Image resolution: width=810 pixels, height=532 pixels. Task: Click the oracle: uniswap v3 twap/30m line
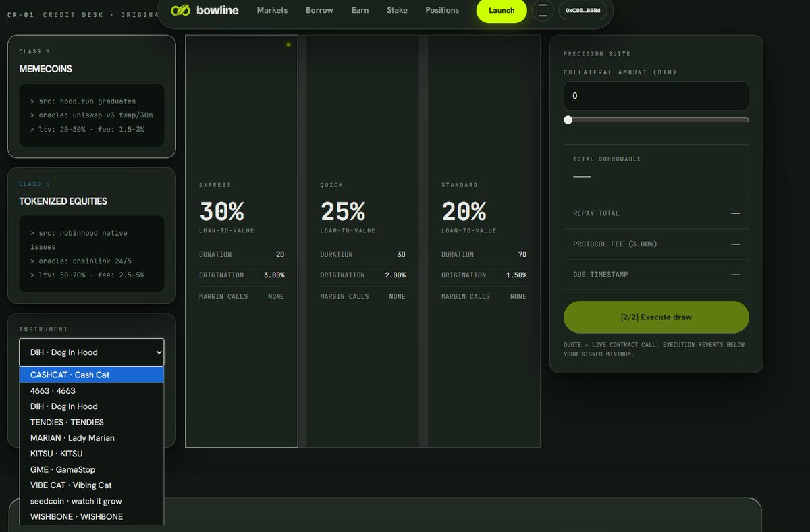pos(91,115)
